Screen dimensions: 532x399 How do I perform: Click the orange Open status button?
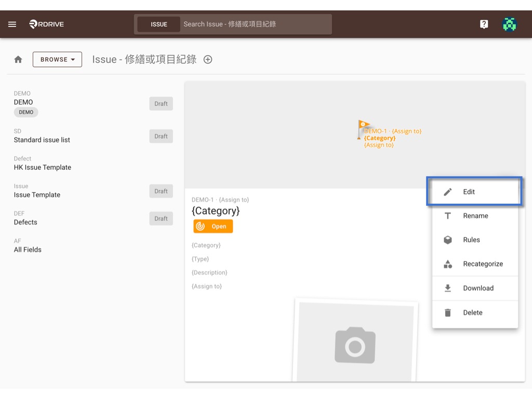tap(213, 227)
